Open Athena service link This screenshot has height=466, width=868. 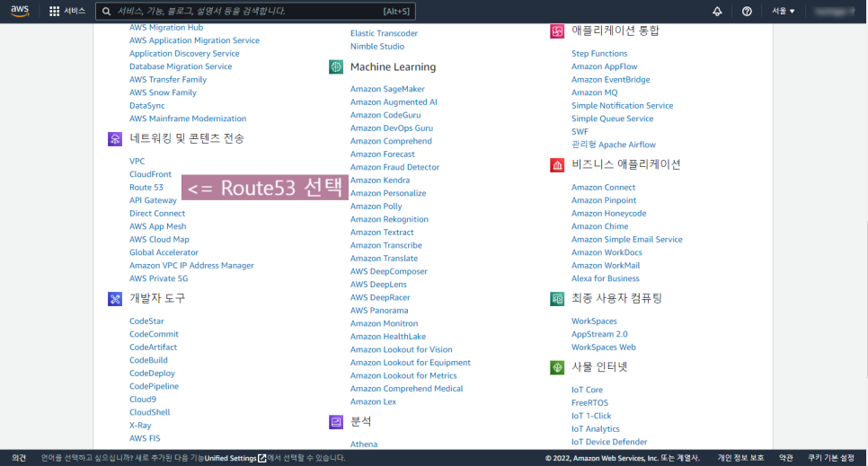[x=364, y=444]
